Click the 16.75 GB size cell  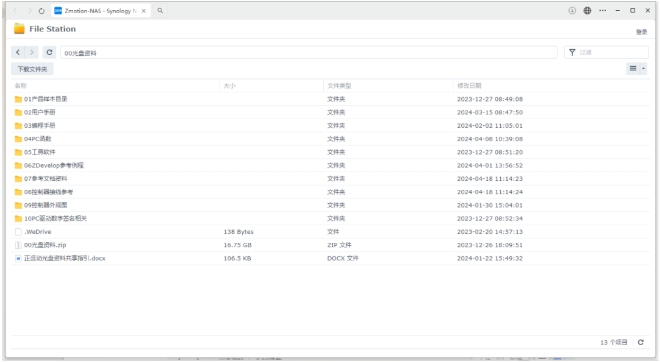(x=237, y=245)
